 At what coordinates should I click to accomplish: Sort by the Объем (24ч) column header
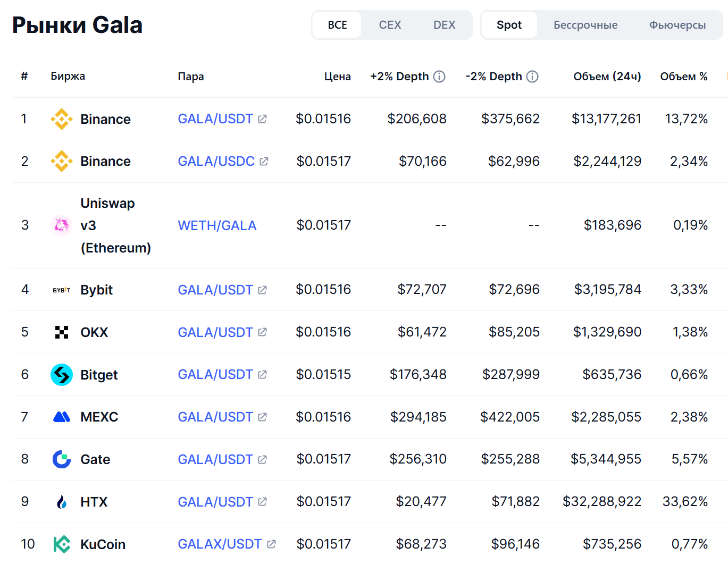coord(607,77)
